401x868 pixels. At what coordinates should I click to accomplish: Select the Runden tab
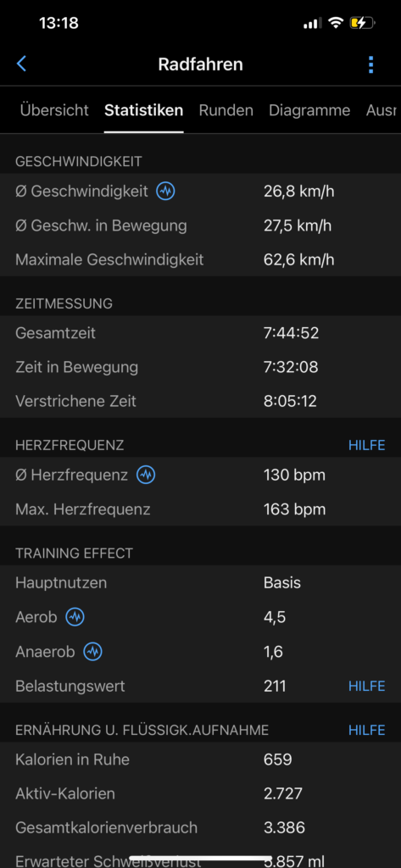226,110
